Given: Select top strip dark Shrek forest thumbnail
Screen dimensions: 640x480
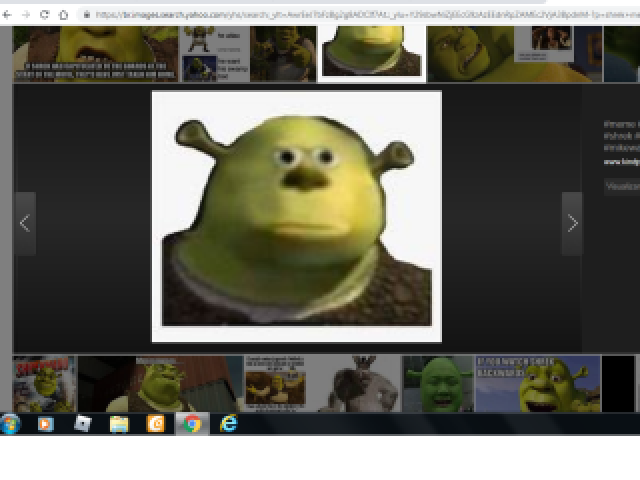Looking at the screenshot, I should pos(283,54).
